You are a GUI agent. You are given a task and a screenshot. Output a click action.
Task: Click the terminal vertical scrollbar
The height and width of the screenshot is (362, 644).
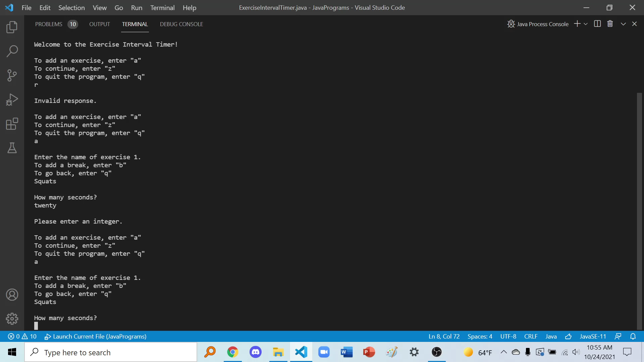tap(639, 211)
